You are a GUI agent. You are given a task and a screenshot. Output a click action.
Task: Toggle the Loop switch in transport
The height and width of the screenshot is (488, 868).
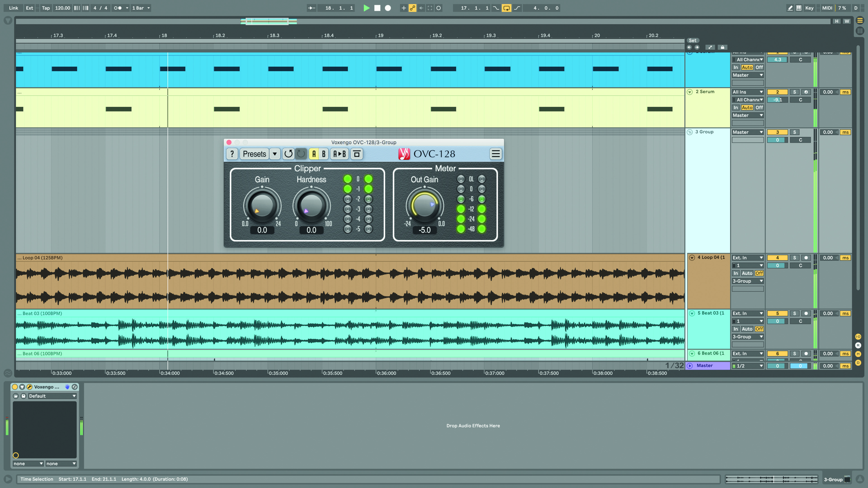[x=506, y=8]
